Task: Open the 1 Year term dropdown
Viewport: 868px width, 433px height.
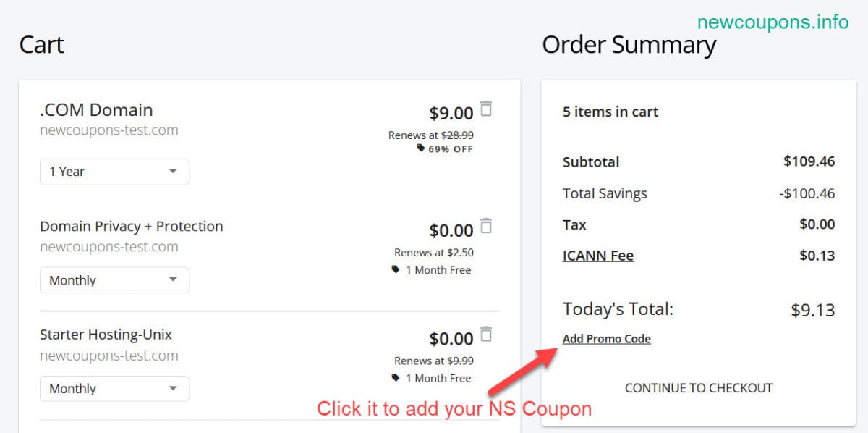Action: 114,172
